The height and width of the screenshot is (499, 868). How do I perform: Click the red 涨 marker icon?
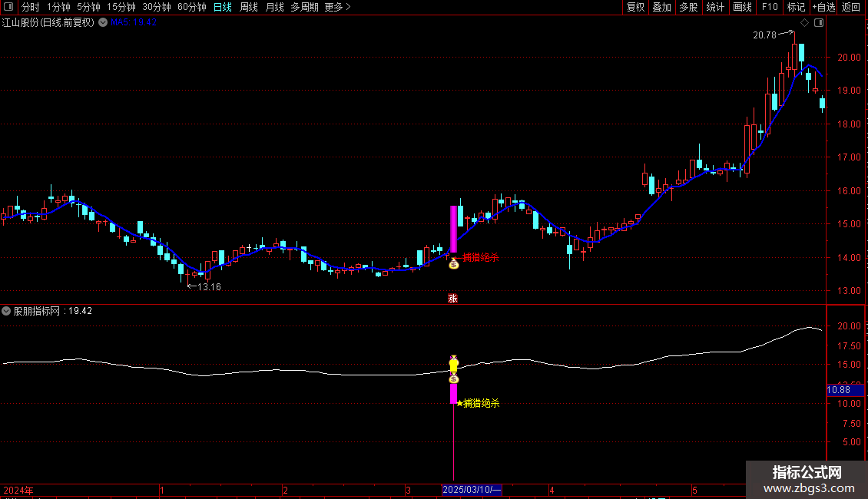pyautogui.click(x=453, y=298)
